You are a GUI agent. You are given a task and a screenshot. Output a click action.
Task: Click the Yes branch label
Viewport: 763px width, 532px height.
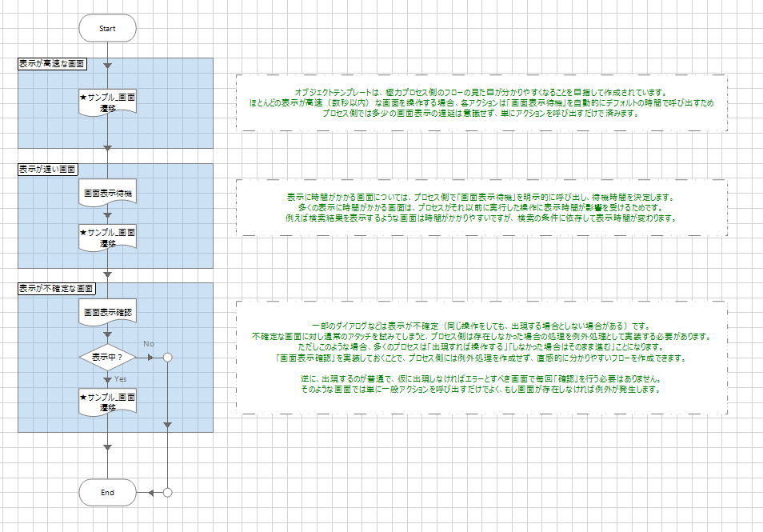pos(121,378)
